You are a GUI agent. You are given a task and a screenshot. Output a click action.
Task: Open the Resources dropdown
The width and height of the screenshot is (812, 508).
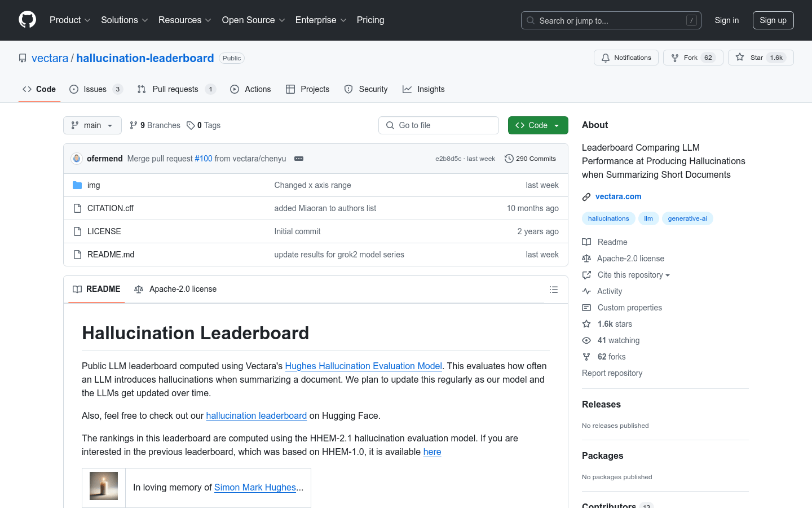click(x=185, y=20)
